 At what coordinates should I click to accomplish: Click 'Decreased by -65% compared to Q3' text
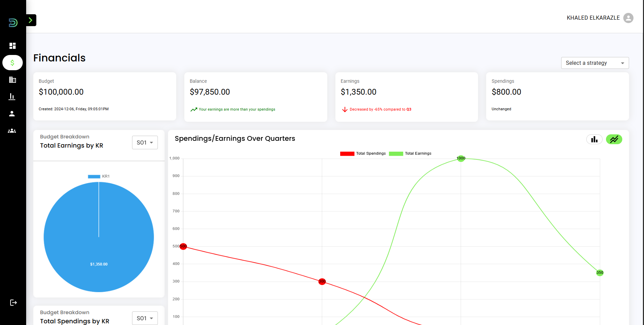pos(381,110)
